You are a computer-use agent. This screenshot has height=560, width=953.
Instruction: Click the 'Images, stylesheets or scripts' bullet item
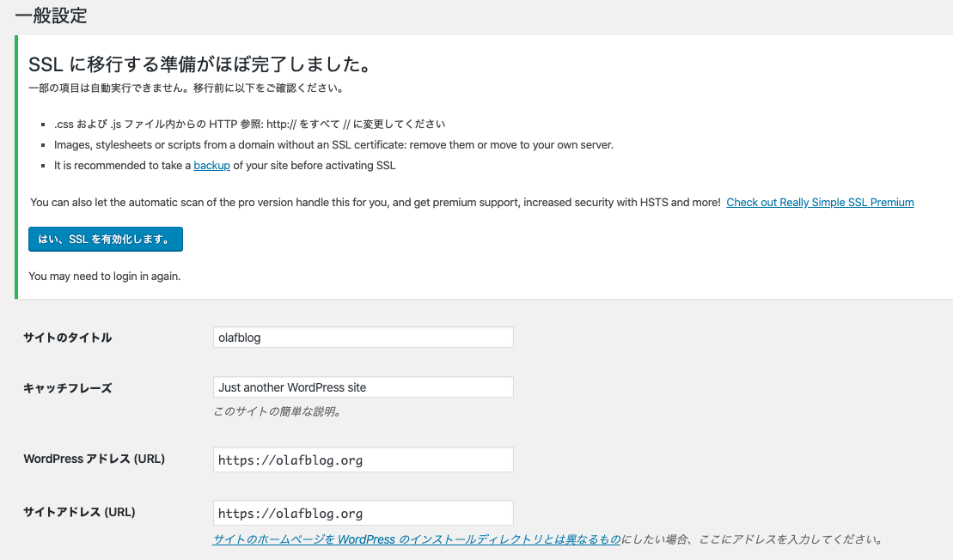[333, 144]
